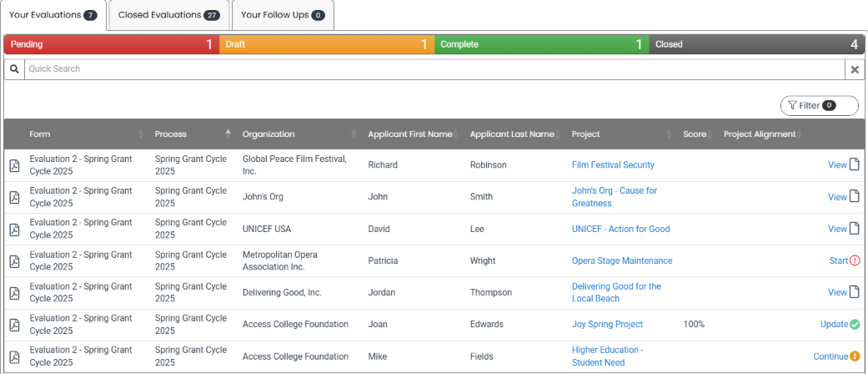Click 7 badge on Your Evaluations tab
Image resolution: width=868 pixels, height=374 pixels.
click(90, 15)
